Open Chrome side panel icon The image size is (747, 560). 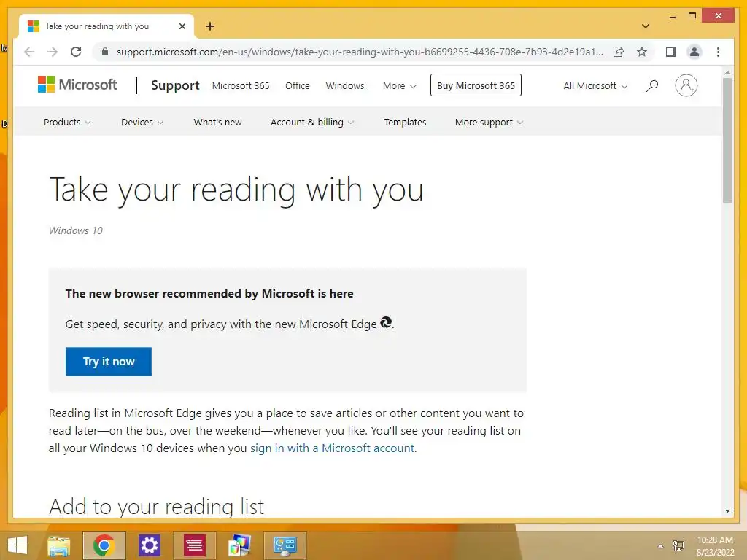click(x=671, y=52)
